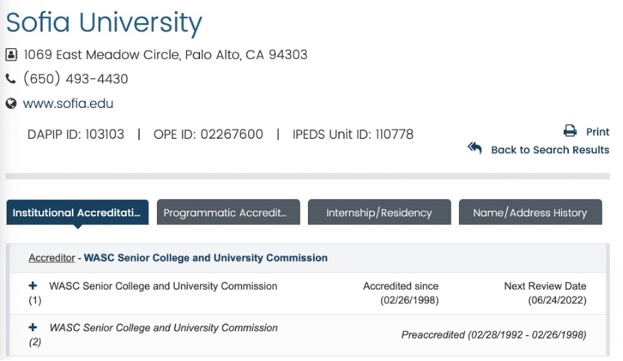The image size is (623, 361).
Task: Open the Institutional Accreditation tab
Action: tap(77, 212)
